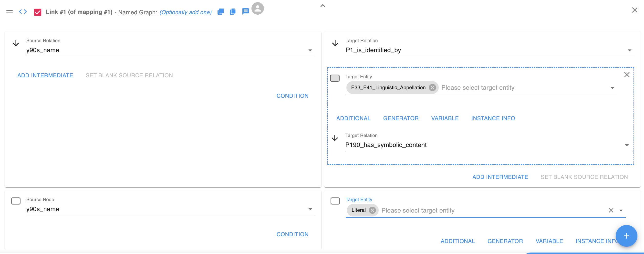
Task: Click the drag handle icon for Link #1
Action: point(10,11)
